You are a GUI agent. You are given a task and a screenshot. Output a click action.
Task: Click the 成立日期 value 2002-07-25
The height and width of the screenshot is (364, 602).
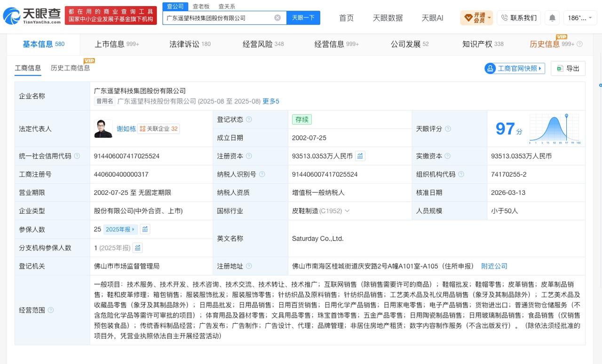point(309,138)
